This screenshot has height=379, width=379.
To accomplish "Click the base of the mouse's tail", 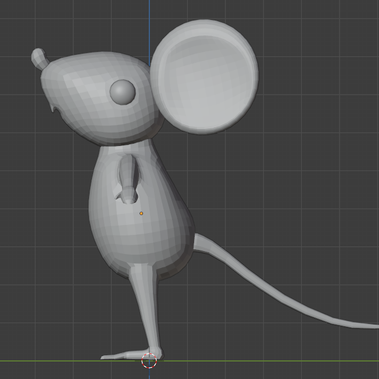I will coord(203,243).
